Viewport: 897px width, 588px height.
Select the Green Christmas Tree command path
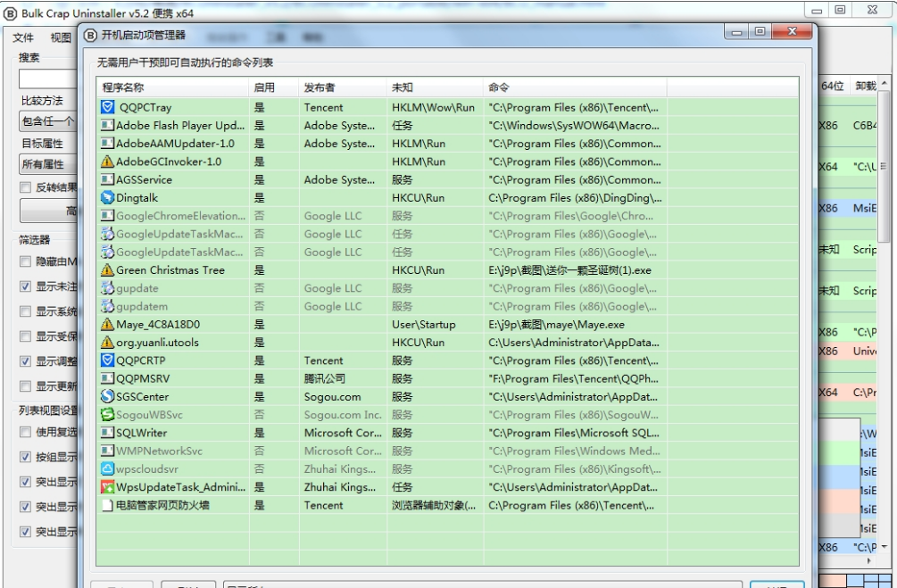[575, 270]
